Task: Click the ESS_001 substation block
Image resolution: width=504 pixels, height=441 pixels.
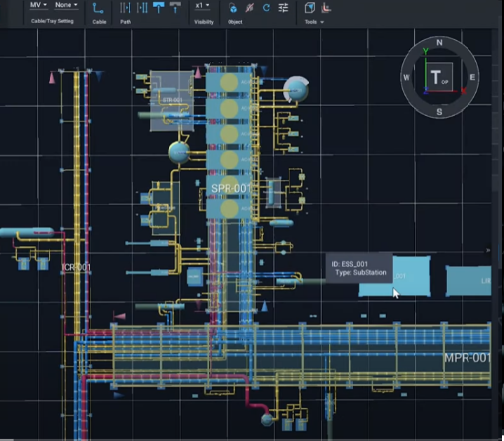Action: pyautogui.click(x=411, y=276)
